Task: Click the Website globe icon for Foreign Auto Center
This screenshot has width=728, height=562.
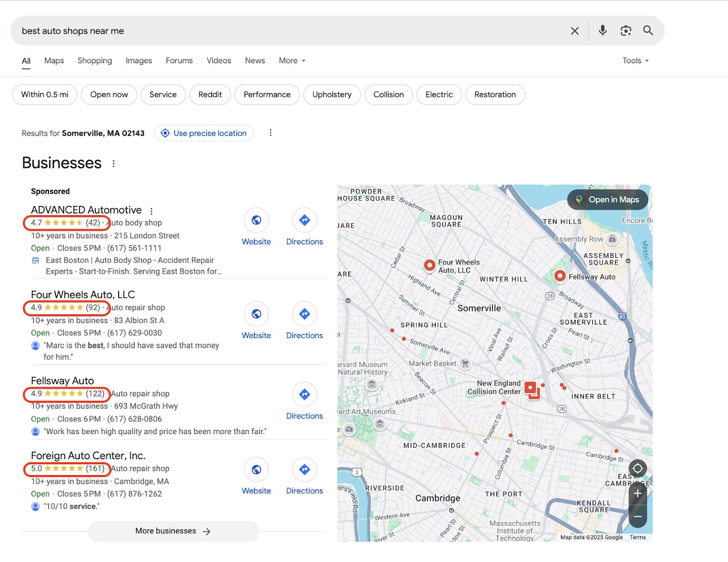Action: [256, 470]
